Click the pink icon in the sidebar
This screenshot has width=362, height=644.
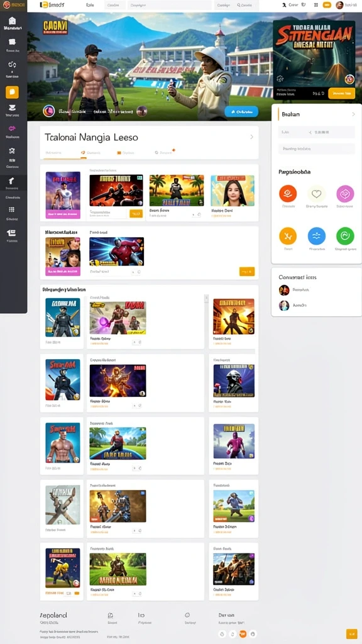tap(12, 128)
